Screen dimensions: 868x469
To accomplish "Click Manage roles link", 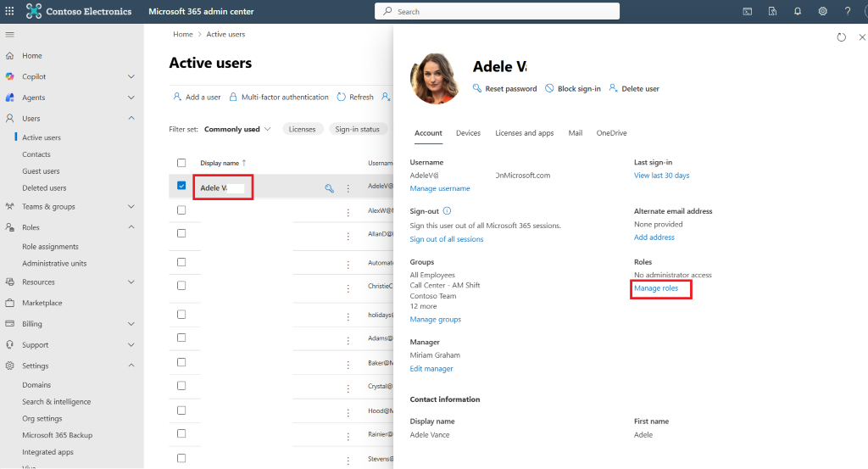I will point(656,288).
